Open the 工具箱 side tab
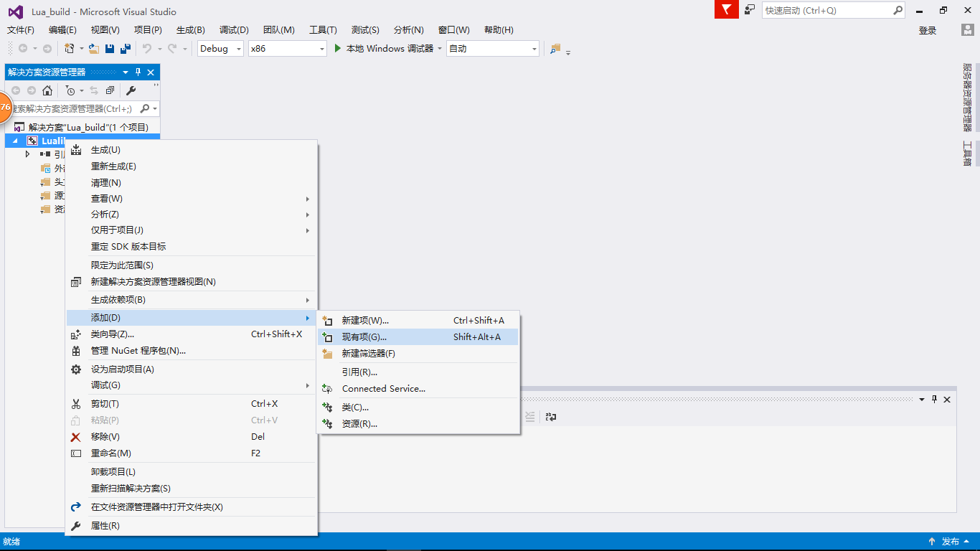980x551 pixels. pyautogui.click(x=967, y=153)
